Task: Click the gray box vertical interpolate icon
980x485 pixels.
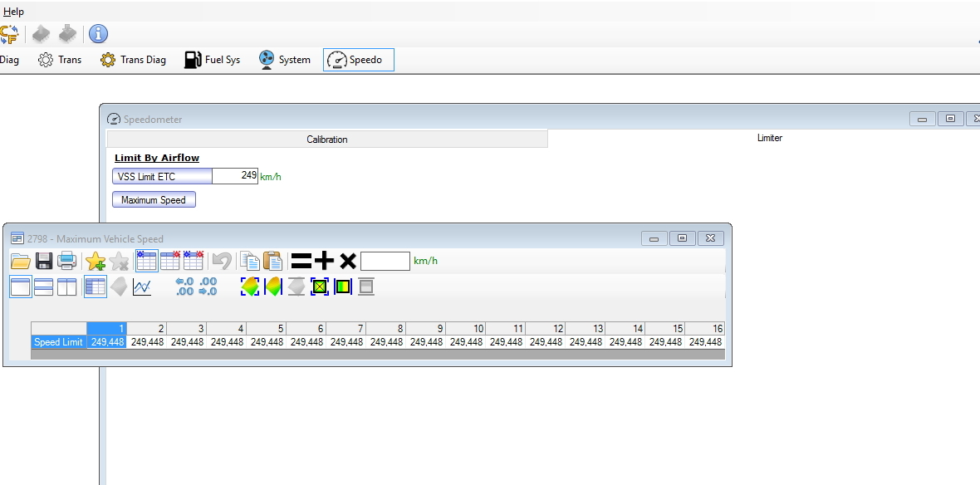Action: [366, 287]
